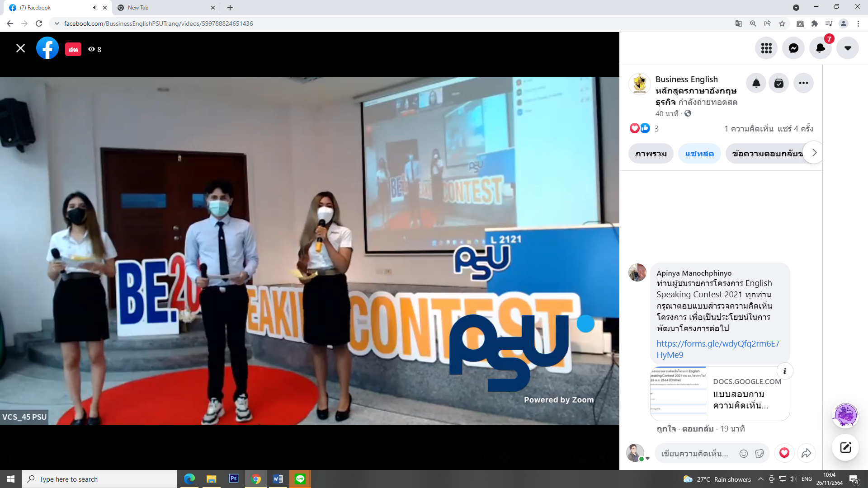
Task: Expand the account dropdown arrow
Action: coord(848,48)
